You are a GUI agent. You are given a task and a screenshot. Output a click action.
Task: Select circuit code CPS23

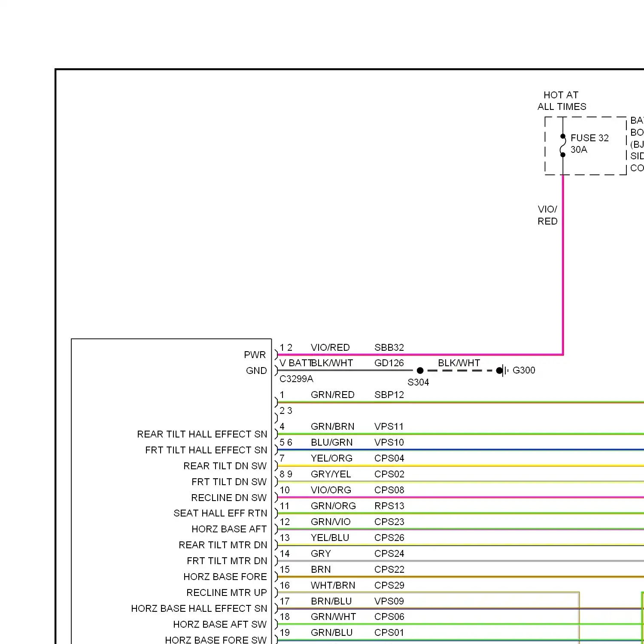(x=389, y=522)
